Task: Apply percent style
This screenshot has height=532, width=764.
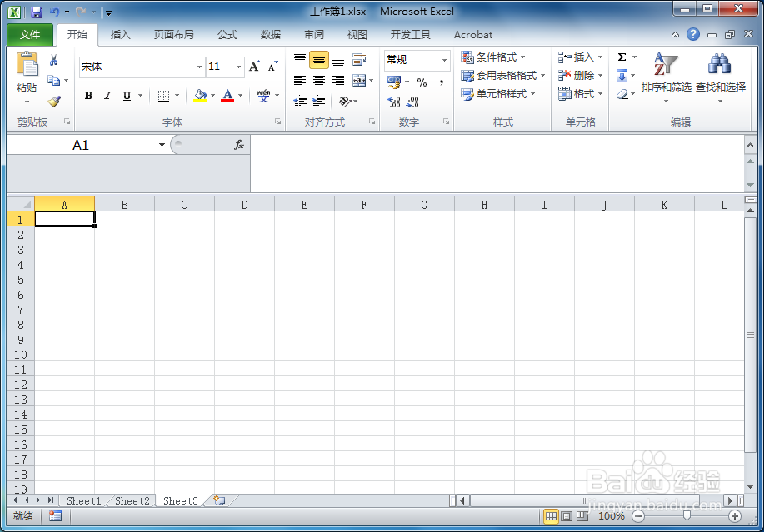Action: [x=422, y=82]
